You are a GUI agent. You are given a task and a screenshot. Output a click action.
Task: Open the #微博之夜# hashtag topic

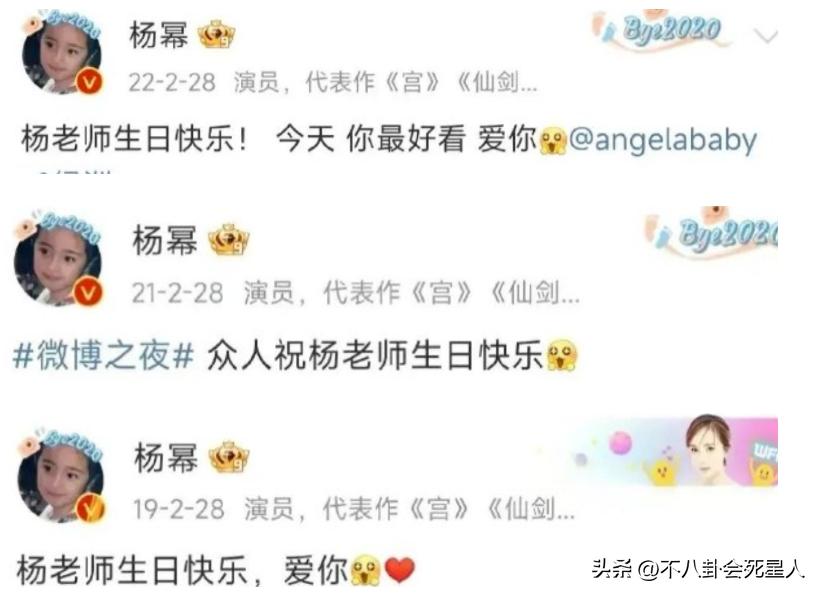click(x=103, y=355)
